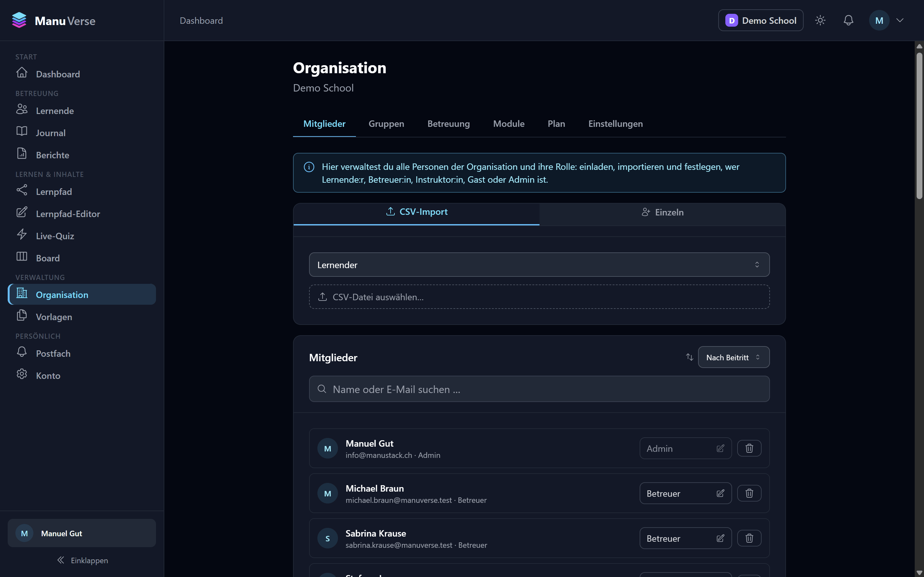Image resolution: width=924 pixels, height=577 pixels.
Task: Delete member Sabrina Krause
Action: (749, 538)
